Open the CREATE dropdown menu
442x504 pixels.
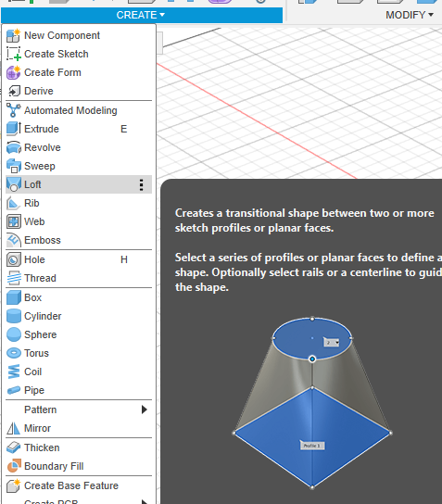(141, 15)
